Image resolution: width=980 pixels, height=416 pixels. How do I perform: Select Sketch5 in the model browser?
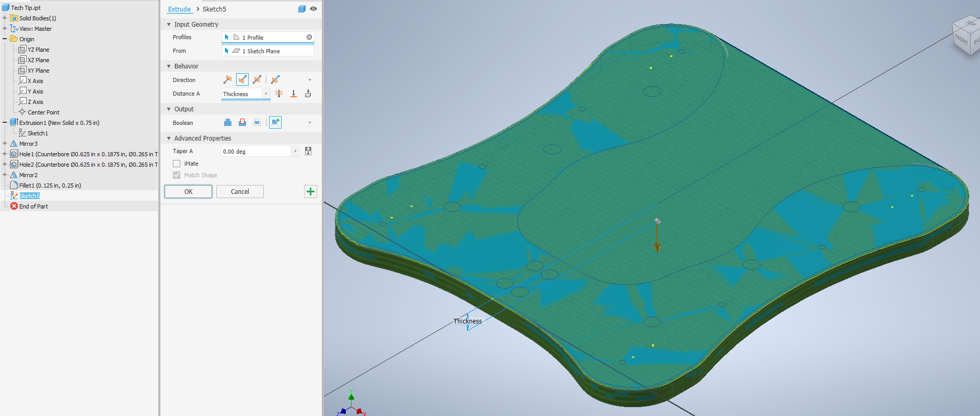pos(29,196)
